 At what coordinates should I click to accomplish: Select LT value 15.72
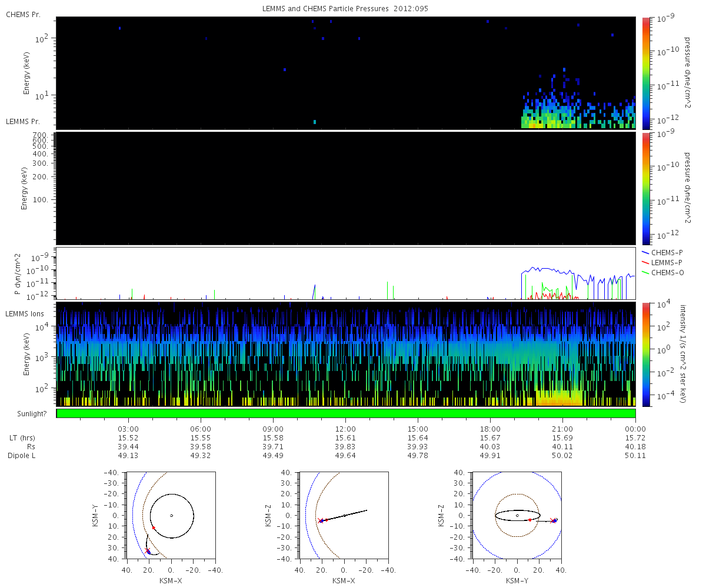click(635, 438)
